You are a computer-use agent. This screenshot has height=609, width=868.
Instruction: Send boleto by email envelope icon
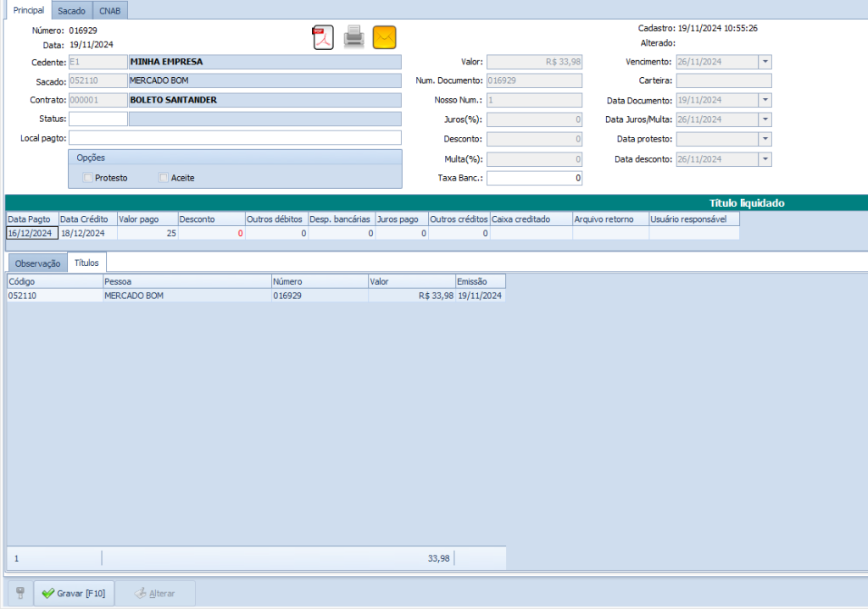[x=385, y=38]
